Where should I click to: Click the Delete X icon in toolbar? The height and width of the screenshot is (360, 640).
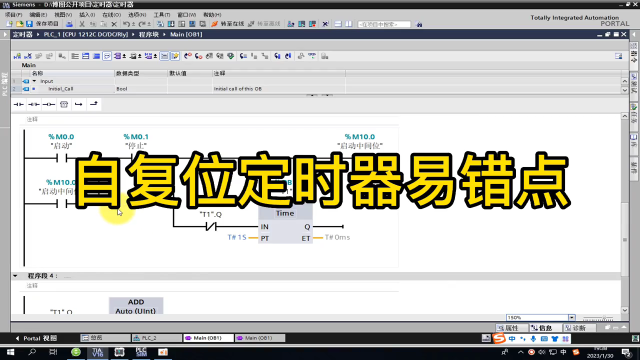(x=114, y=24)
